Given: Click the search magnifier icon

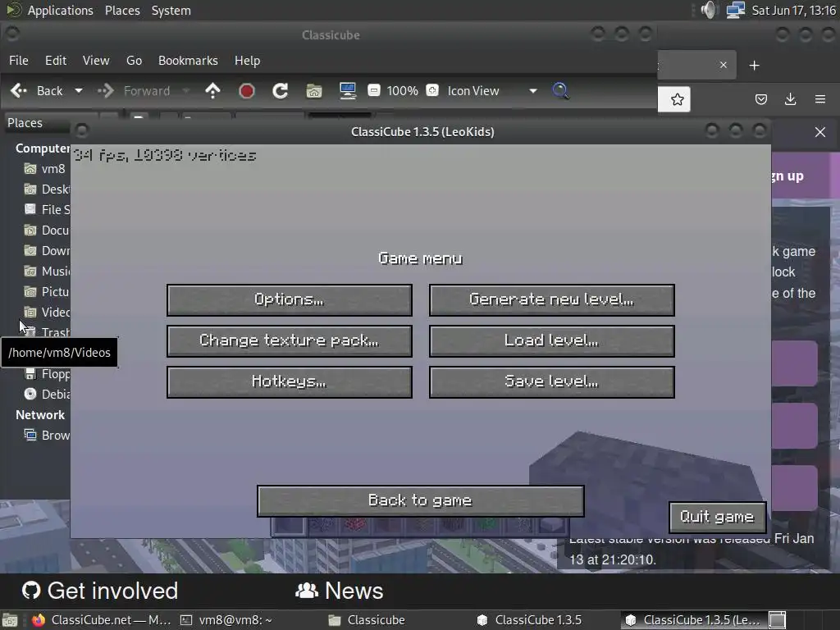Looking at the screenshot, I should tap(560, 91).
